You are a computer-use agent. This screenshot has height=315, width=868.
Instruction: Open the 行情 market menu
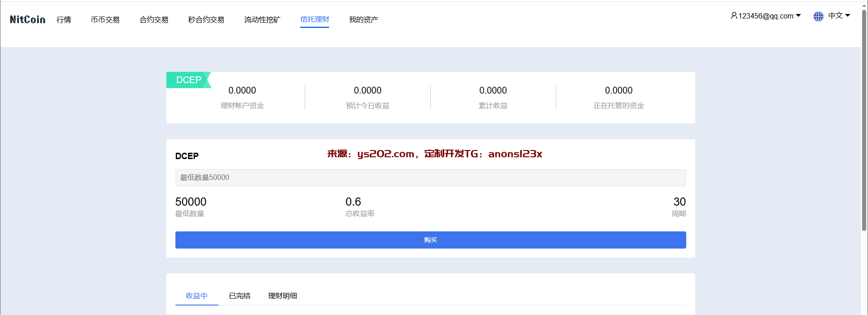[x=64, y=19]
